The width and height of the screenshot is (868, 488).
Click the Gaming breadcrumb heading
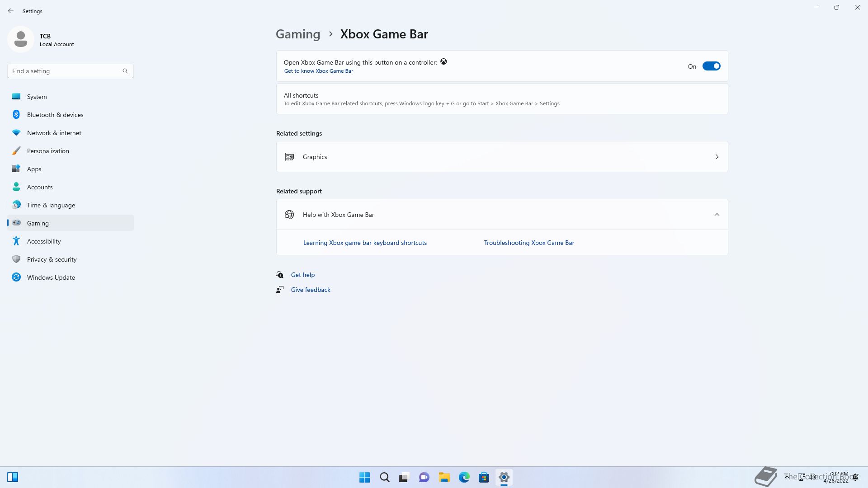(298, 34)
